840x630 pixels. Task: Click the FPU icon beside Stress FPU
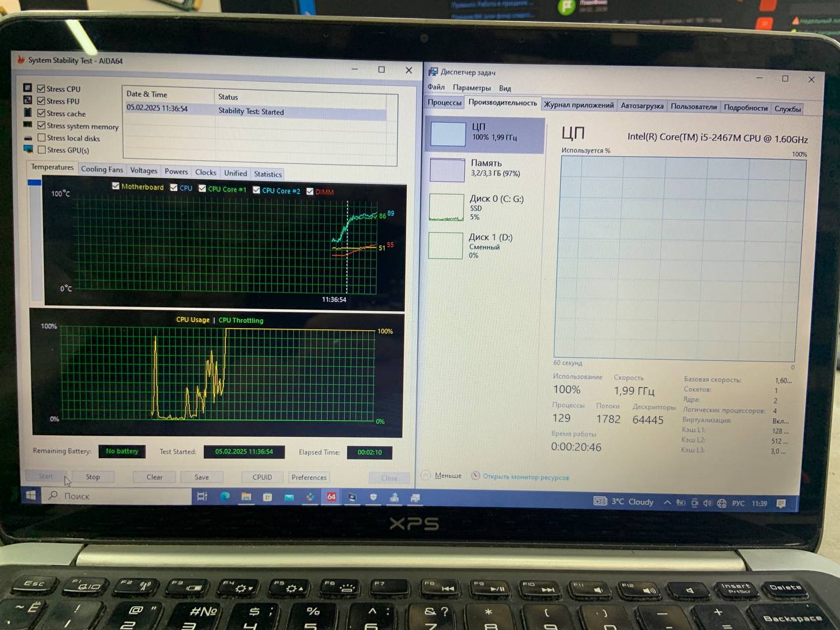click(x=28, y=100)
